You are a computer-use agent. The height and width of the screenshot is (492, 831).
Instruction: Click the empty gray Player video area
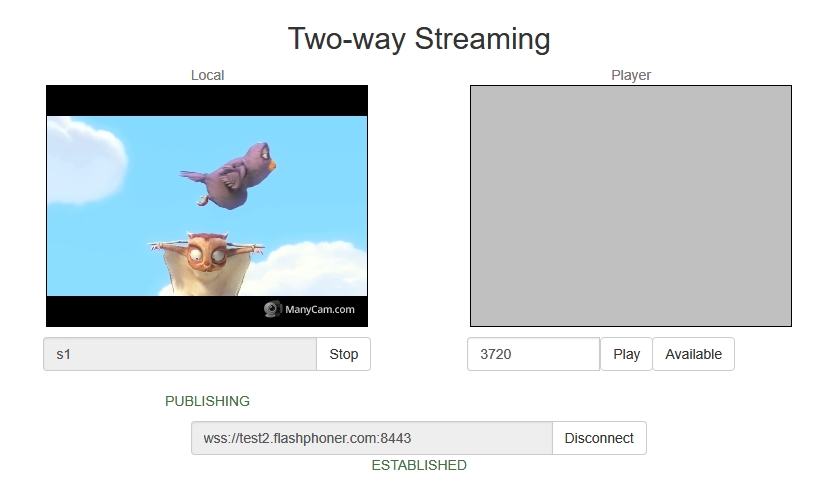[x=631, y=205]
